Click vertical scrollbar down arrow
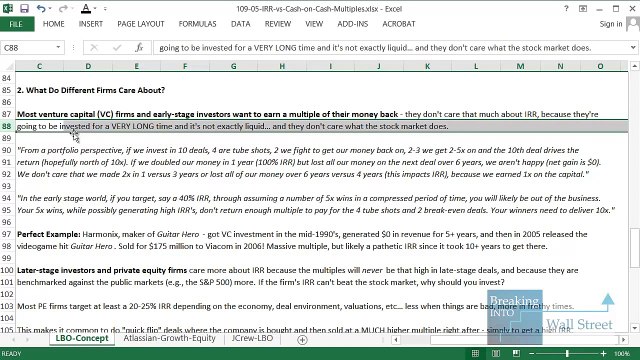The width and height of the screenshot is (640, 360). [634, 328]
